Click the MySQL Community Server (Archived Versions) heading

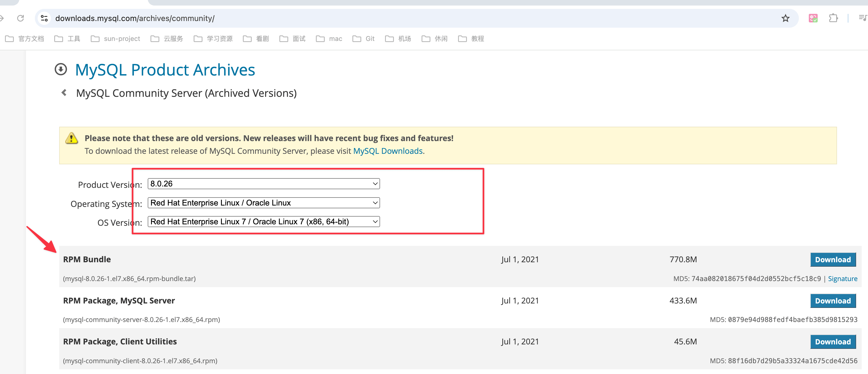pyautogui.click(x=186, y=93)
